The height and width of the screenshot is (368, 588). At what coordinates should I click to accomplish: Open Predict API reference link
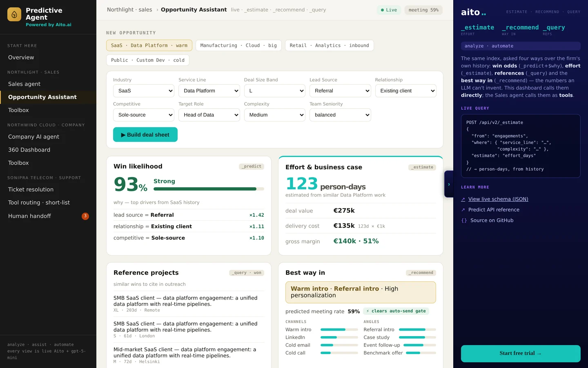pyautogui.click(x=494, y=210)
